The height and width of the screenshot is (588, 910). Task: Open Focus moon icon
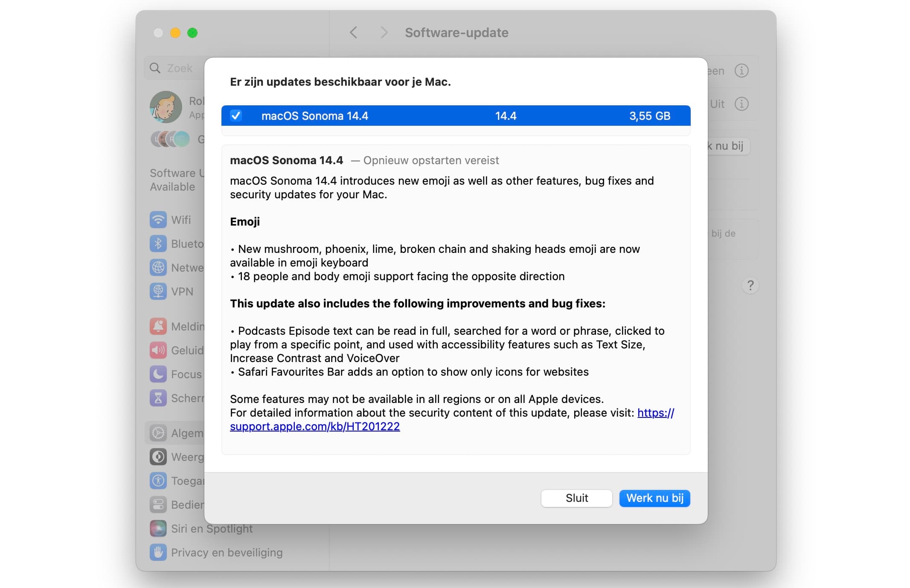[158, 374]
